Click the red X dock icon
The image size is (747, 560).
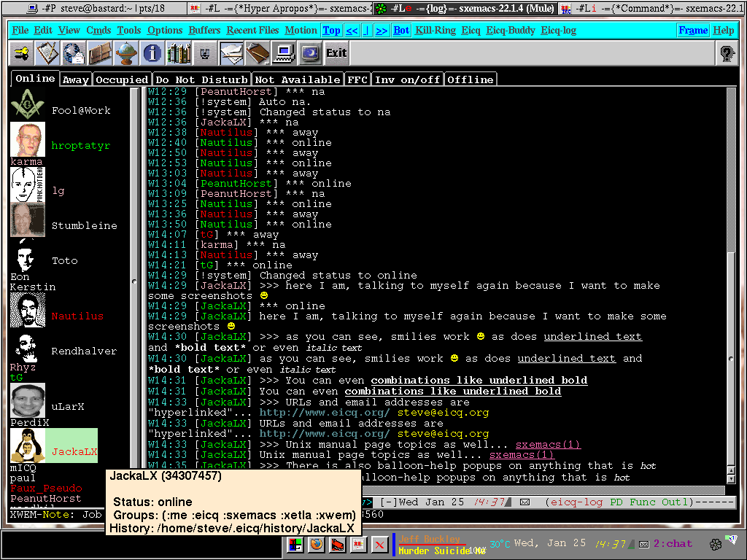click(379, 544)
